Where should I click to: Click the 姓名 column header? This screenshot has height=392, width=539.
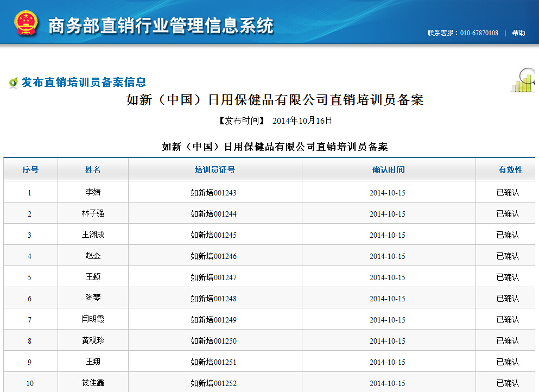pos(93,169)
